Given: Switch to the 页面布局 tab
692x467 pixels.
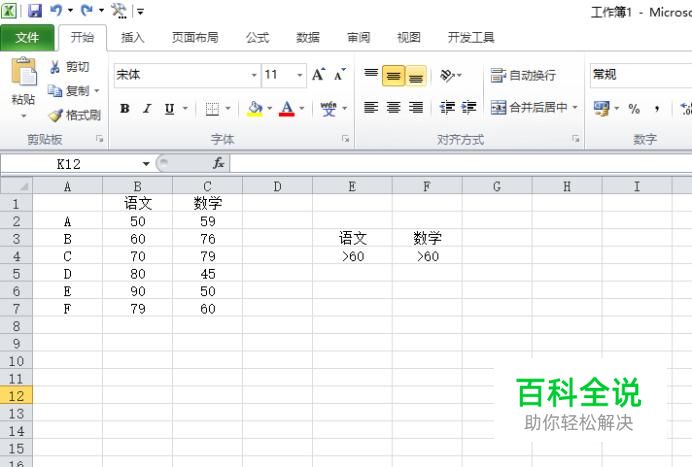Looking at the screenshot, I should (x=195, y=38).
